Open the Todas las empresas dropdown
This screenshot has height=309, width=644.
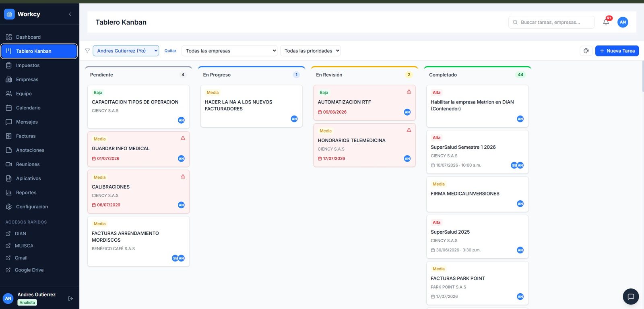click(x=229, y=51)
